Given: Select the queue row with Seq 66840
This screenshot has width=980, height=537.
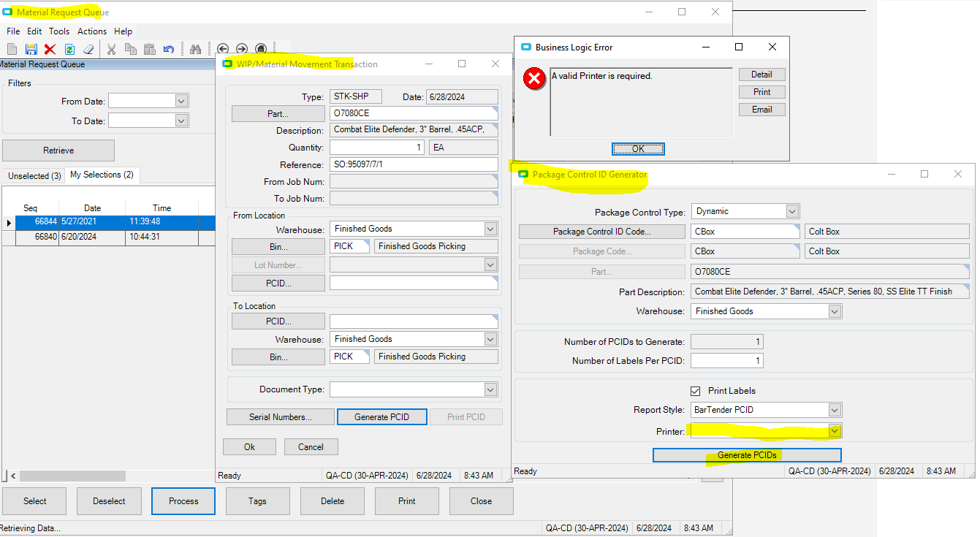Looking at the screenshot, I should click(109, 237).
